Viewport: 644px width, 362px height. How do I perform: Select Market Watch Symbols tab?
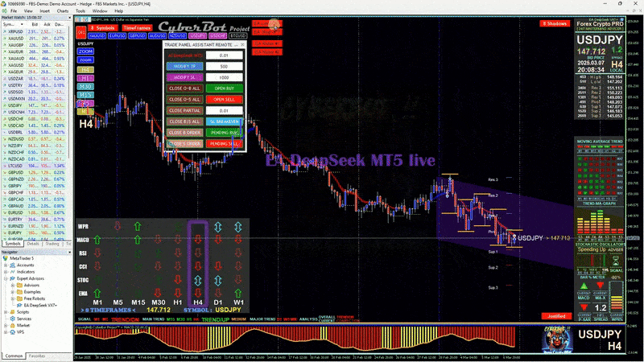(13, 244)
